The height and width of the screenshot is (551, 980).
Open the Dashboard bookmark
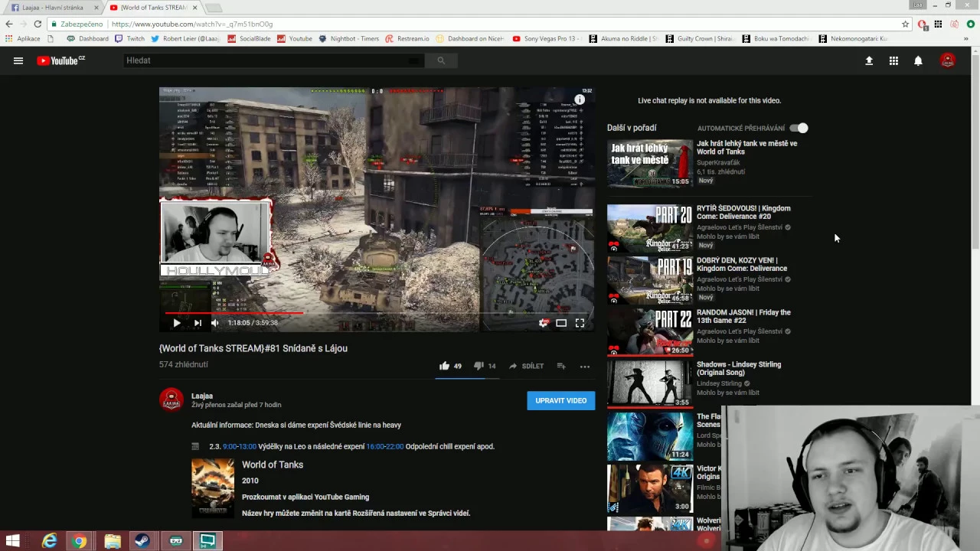(x=87, y=38)
